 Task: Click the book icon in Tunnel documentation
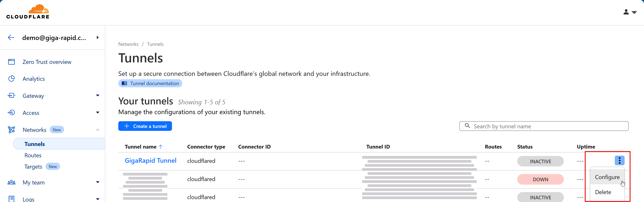(124, 83)
